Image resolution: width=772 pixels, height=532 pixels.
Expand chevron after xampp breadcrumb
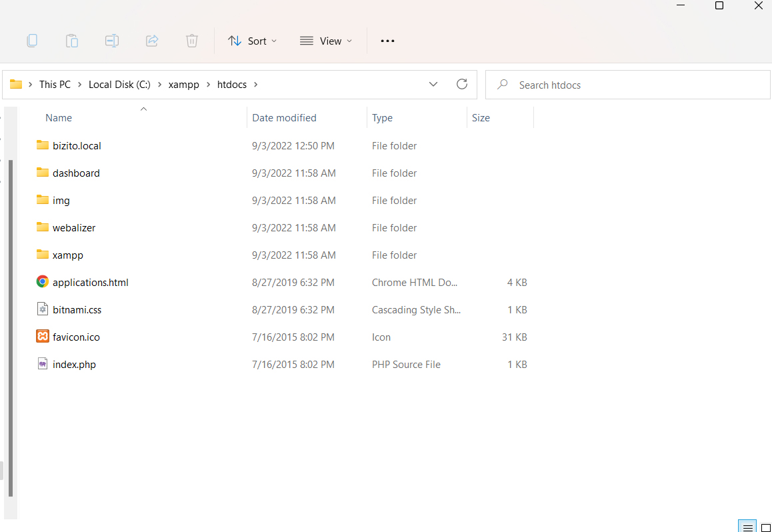coord(208,85)
